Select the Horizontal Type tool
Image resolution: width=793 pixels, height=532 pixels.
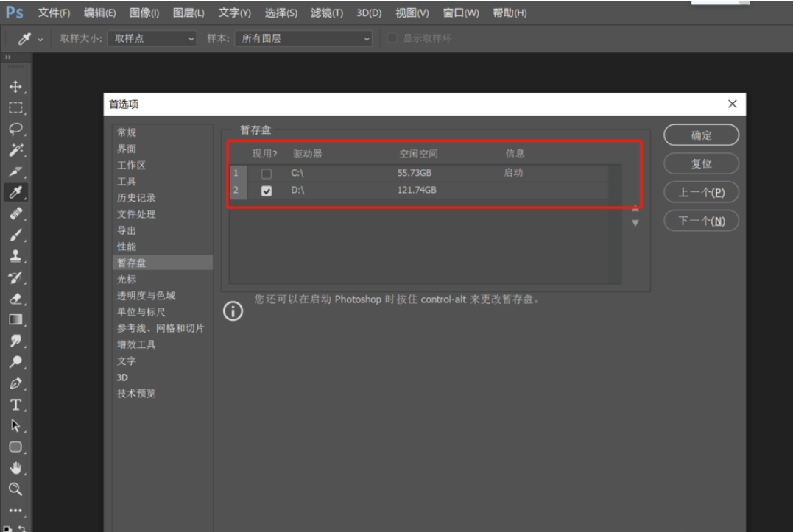click(15, 405)
